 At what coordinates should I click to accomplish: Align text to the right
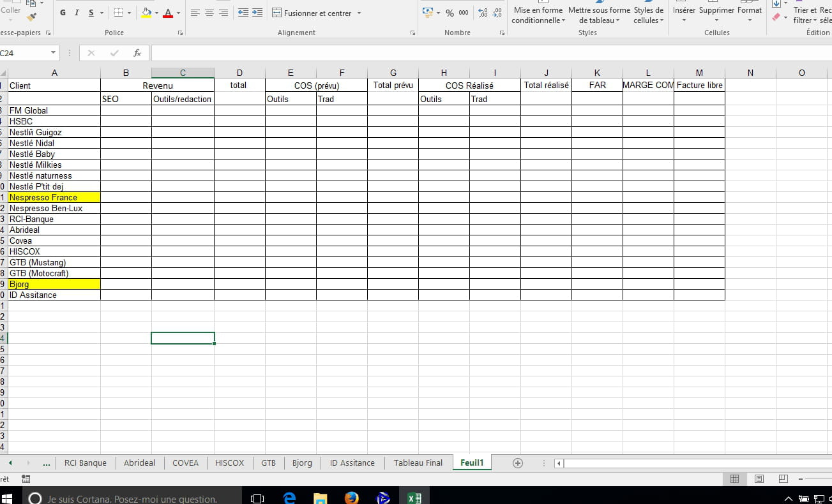(x=223, y=13)
